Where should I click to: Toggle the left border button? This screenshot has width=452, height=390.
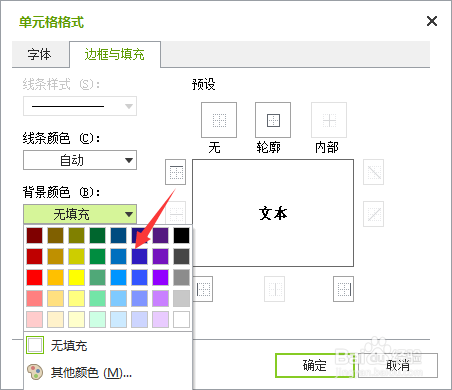click(203, 289)
